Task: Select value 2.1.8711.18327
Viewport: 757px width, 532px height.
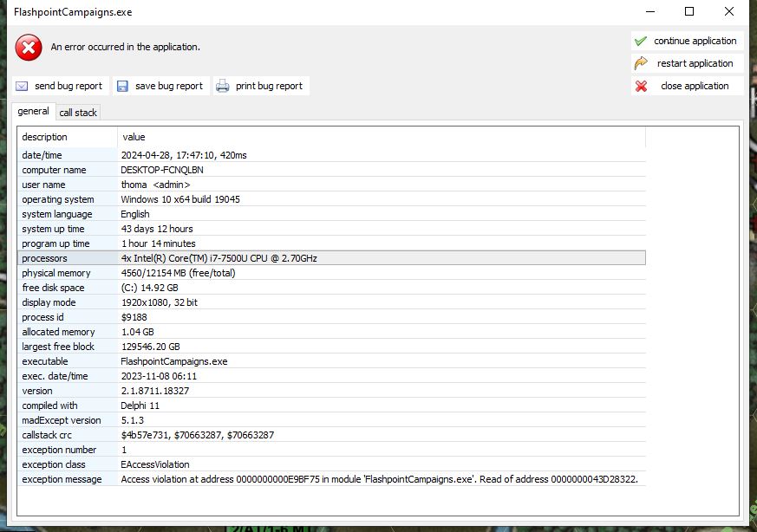Action: tap(155, 391)
